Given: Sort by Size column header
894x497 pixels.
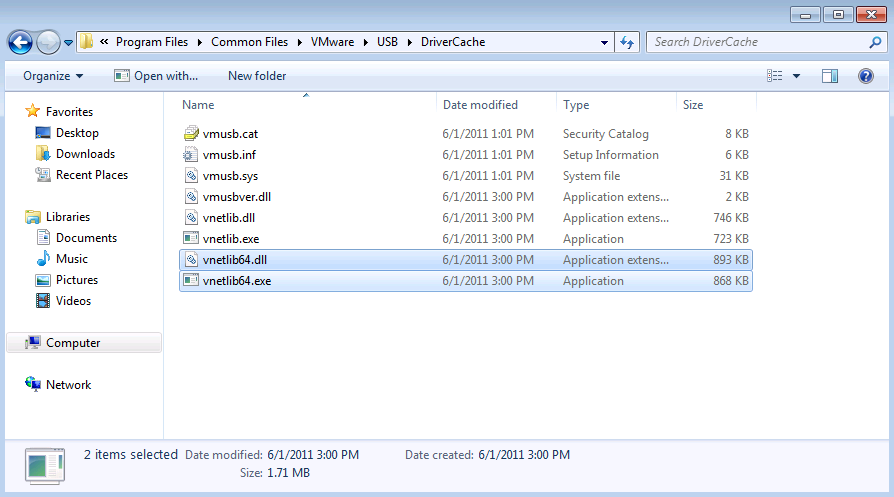Looking at the screenshot, I should coord(693,105).
